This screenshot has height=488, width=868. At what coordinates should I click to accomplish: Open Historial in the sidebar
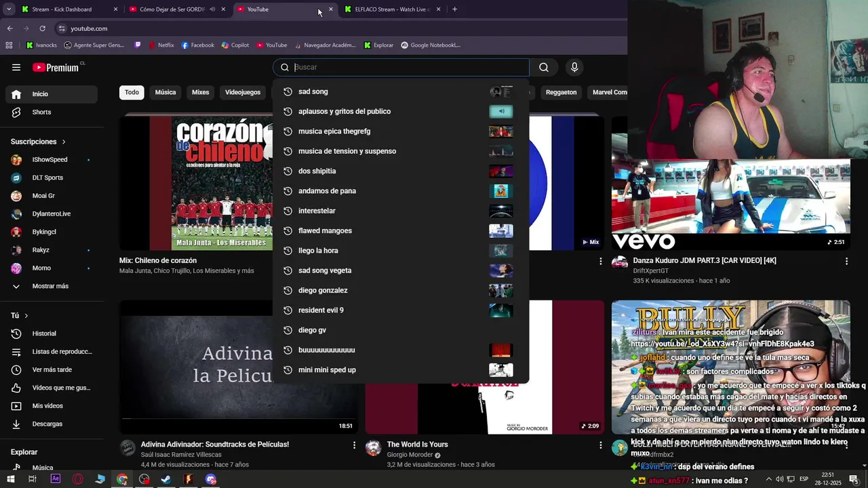click(x=52, y=333)
